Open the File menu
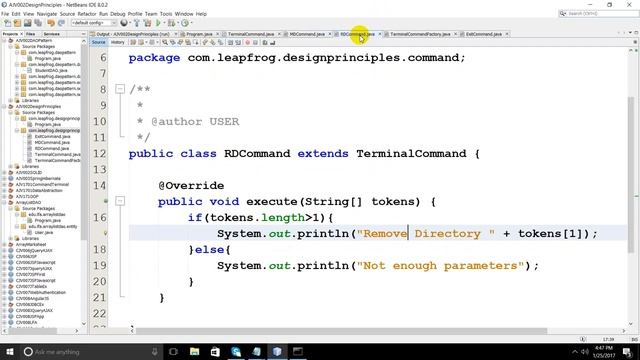The width and height of the screenshot is (640, 360). point(5,14)
